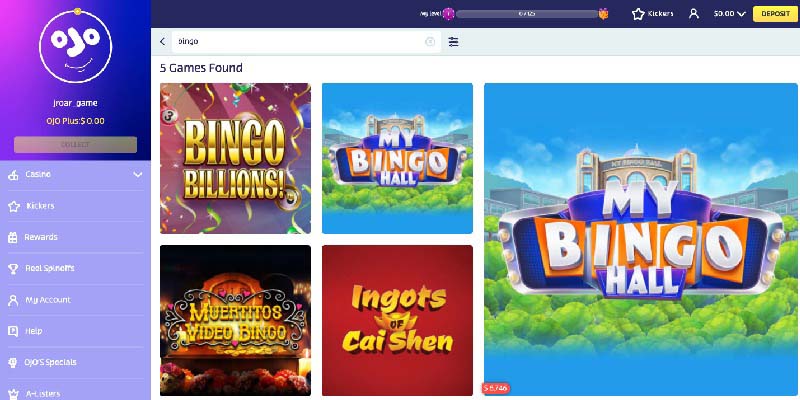Open the profile icon in top bar

(694, 14)
